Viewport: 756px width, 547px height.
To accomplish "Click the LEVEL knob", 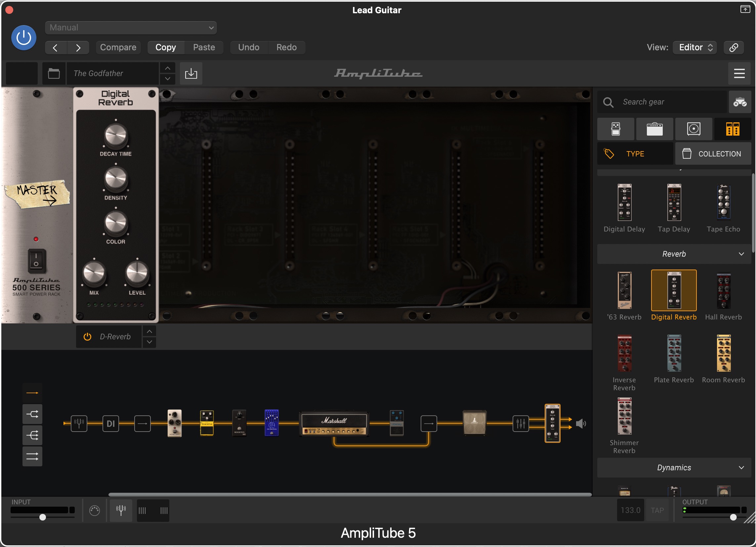I will [x=137, y=274].
